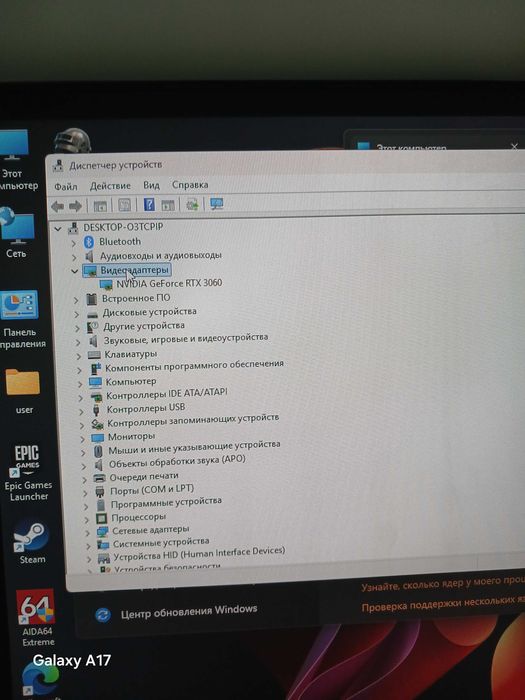Open the Сеть desktop icon

click(x=17, y=234)
